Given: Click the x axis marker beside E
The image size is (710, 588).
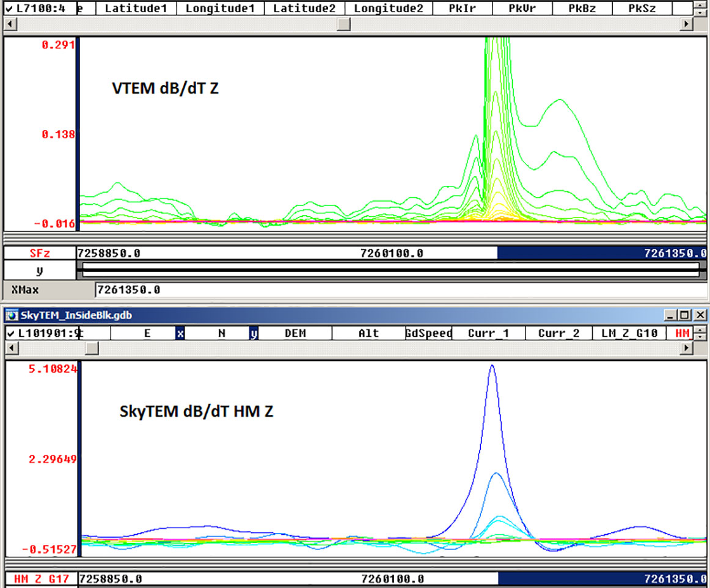Looking at the screenshot, I should tap(180, 333).
